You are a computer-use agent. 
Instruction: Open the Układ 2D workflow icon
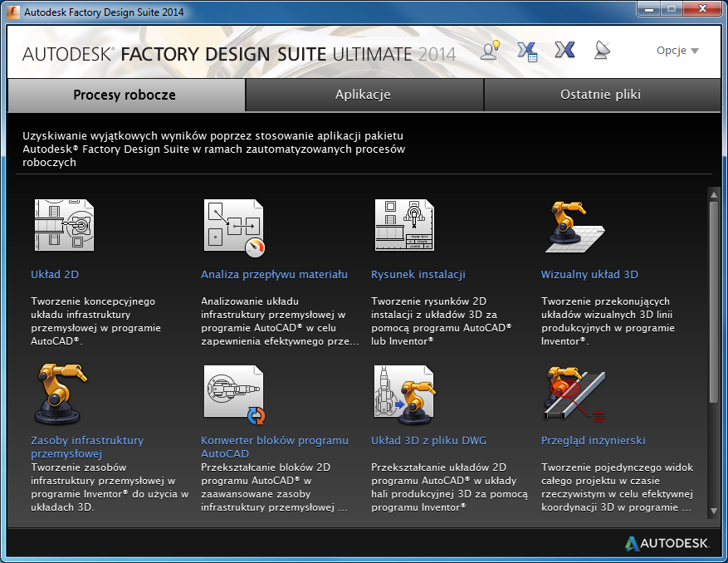tap(64, 225)
